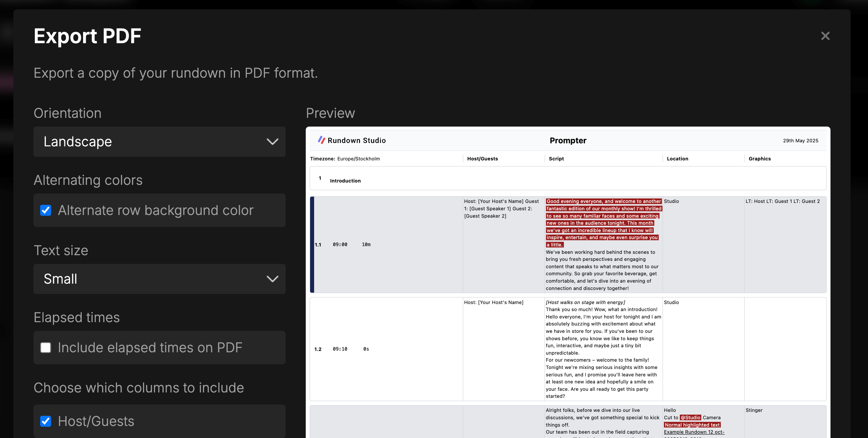Click the 'Normal highlighted text' label
This screenshot has width=868, height=438.
[x=692, y=425]
